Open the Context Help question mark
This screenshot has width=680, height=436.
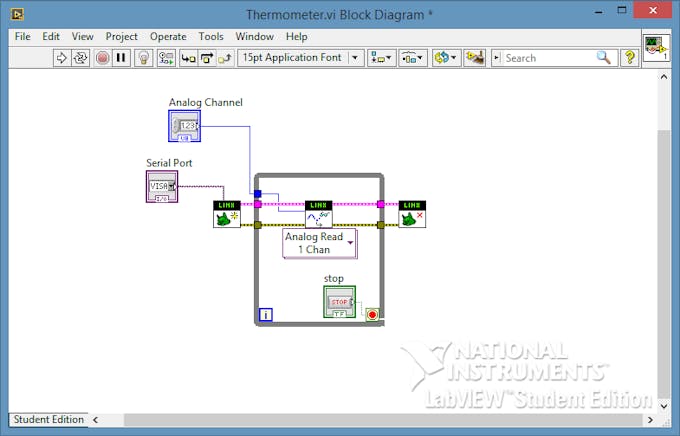(630, 58)
